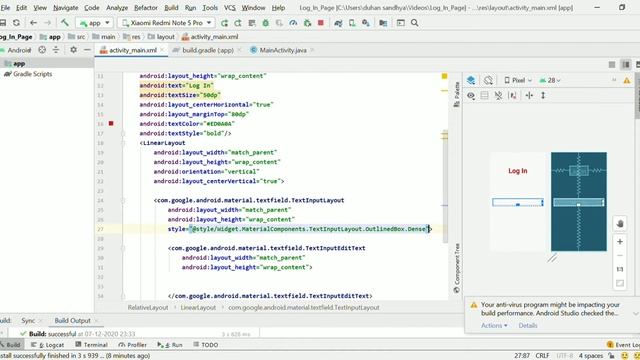Click Sync Project with Gradle Files icon

[x=338, y=23]
